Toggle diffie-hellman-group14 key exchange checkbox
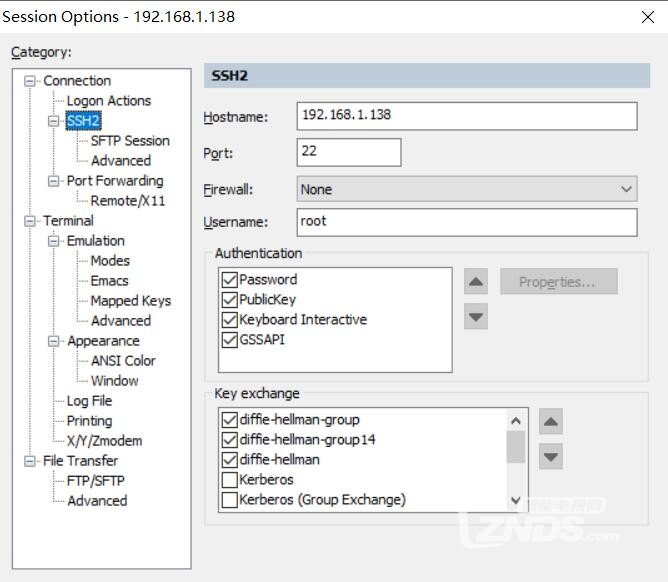Viewport: 668px width, 582px height. coord(230,440)
